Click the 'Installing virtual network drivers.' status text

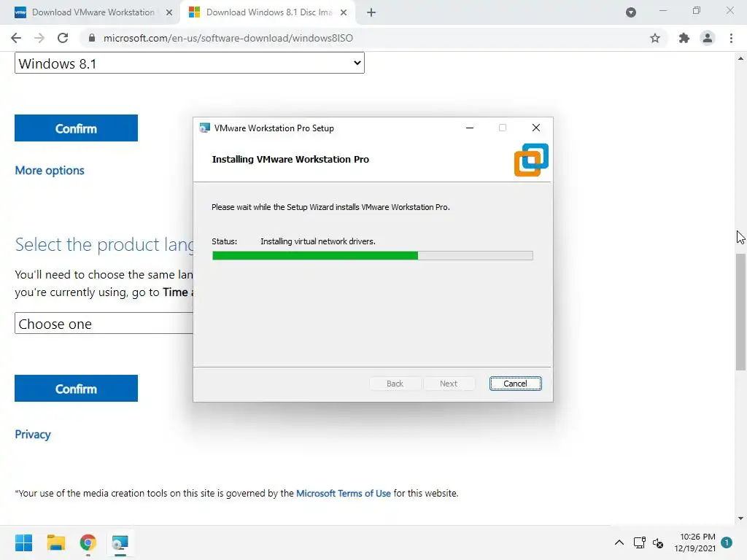tap(318, 241)
